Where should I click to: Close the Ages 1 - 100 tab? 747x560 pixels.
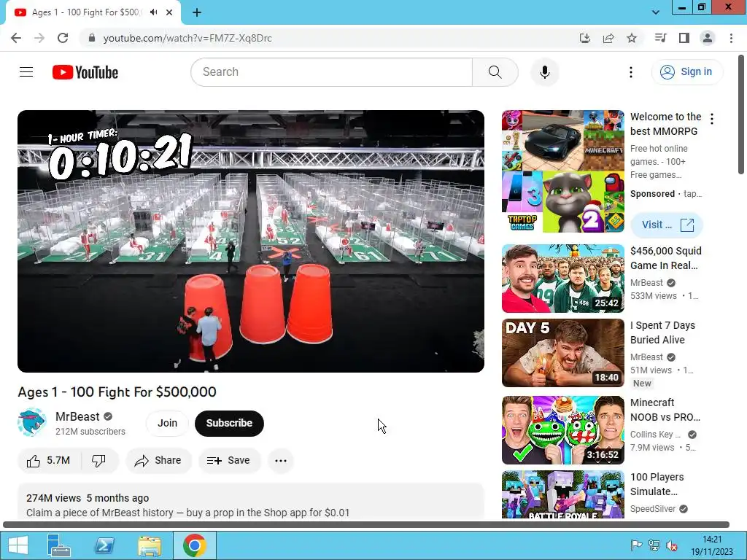pyautogui.click(x=169, y=12)
